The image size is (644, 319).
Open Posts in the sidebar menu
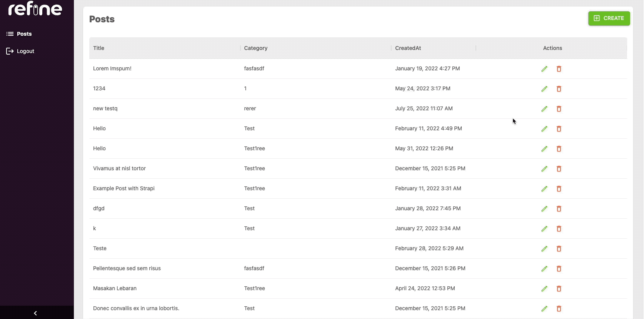tap(24, 34)
